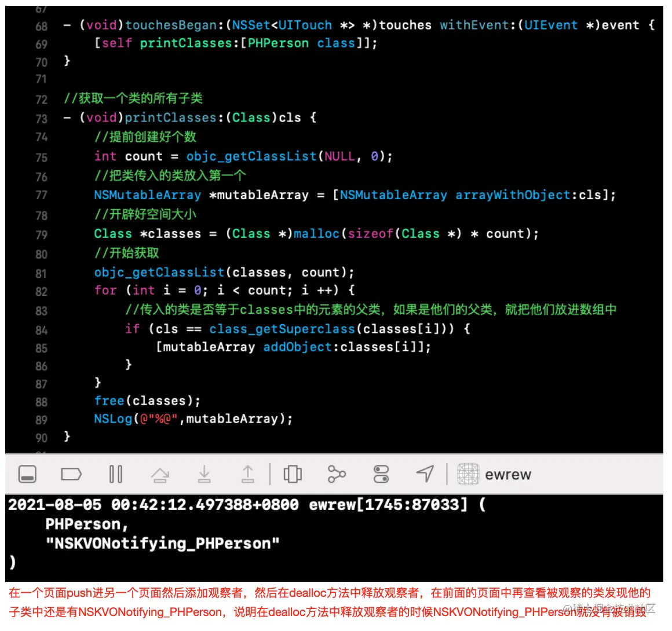Click NSKVONotifying_PHPerson console output
The image size is (672, 631).
tap(162, 543)
